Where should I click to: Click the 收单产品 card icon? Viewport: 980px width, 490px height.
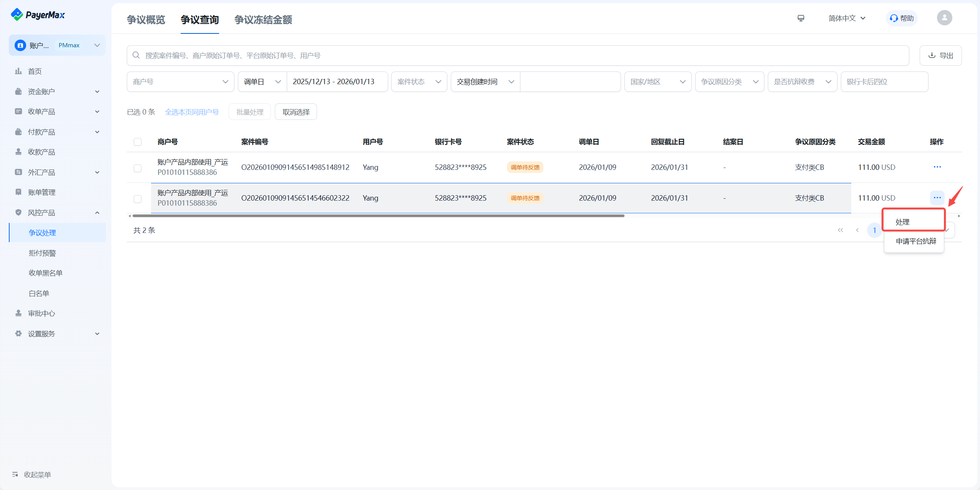pyautogui.click(x=18, y=111)
